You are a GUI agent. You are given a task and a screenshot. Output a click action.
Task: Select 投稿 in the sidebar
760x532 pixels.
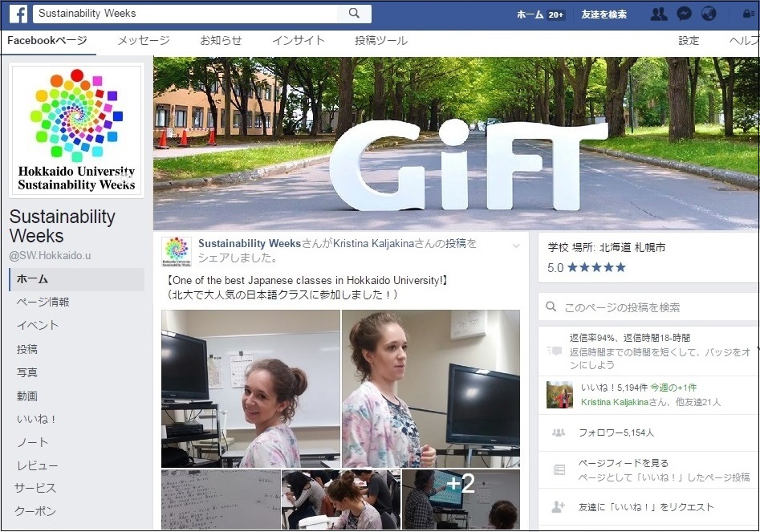click(x=26, y=349)
